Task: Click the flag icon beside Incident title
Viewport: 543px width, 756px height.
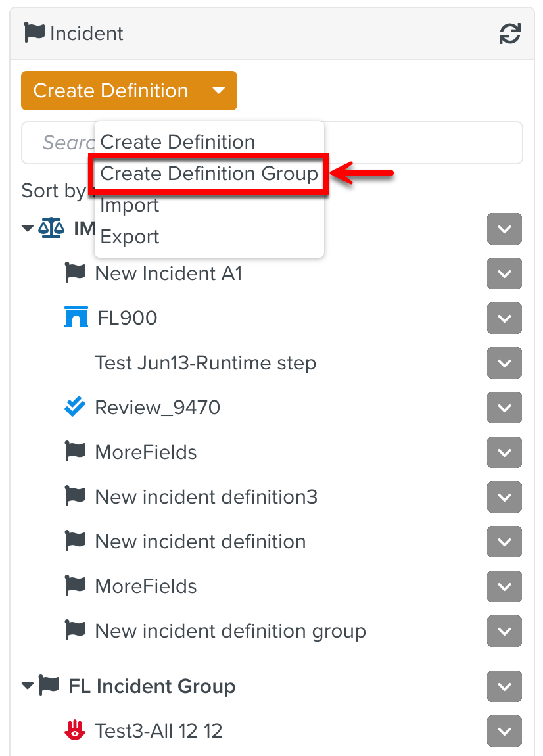Action: click(x=34, y=33)
